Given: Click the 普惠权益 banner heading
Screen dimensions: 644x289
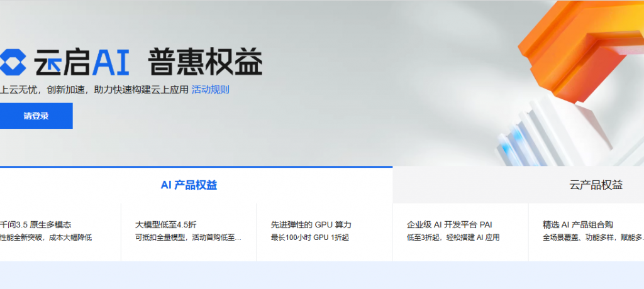Looking at the screenshot, I should point(205,63).
